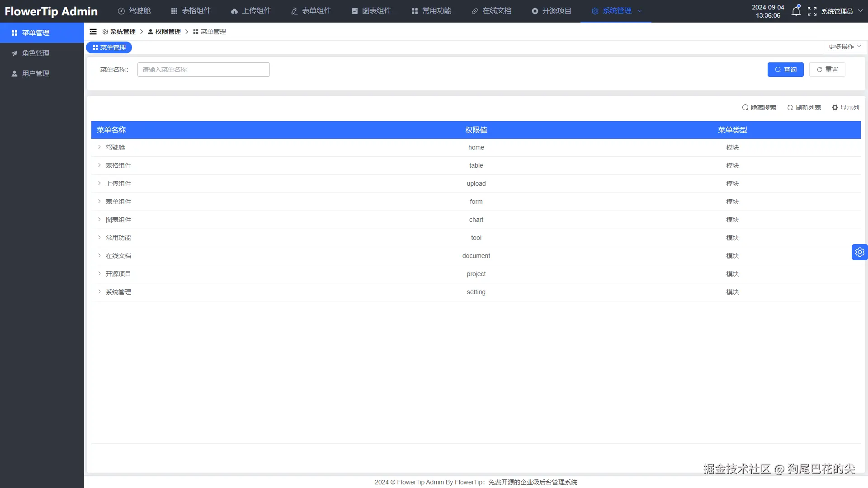
Task: Click the notification bell icon
Action: 796,11
